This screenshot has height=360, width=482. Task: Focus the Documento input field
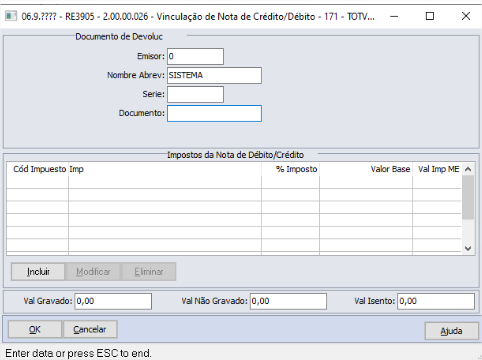point(214,113)
